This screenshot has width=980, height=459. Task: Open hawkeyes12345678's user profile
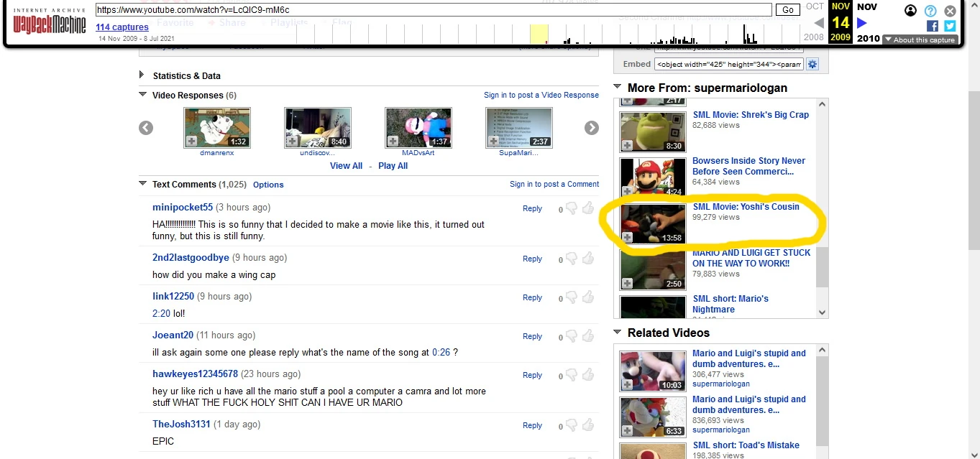click(x=195, y=374)
